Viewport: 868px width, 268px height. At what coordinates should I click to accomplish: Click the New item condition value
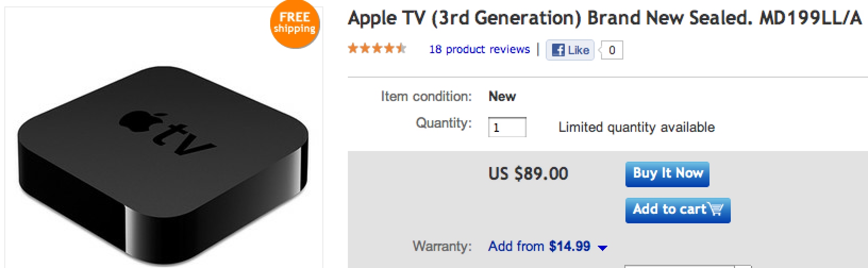pyautogui.click(x=502, y=97)
